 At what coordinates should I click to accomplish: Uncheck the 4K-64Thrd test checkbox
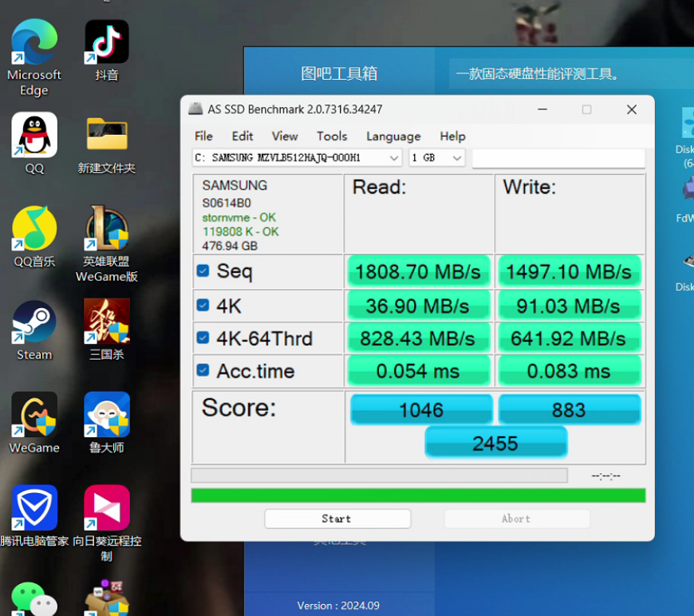203,338
